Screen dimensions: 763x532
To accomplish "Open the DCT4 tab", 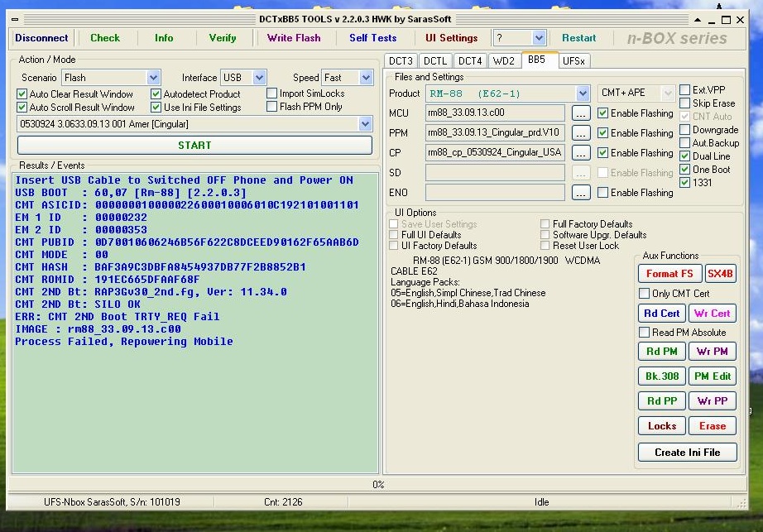I will [470, 60].
